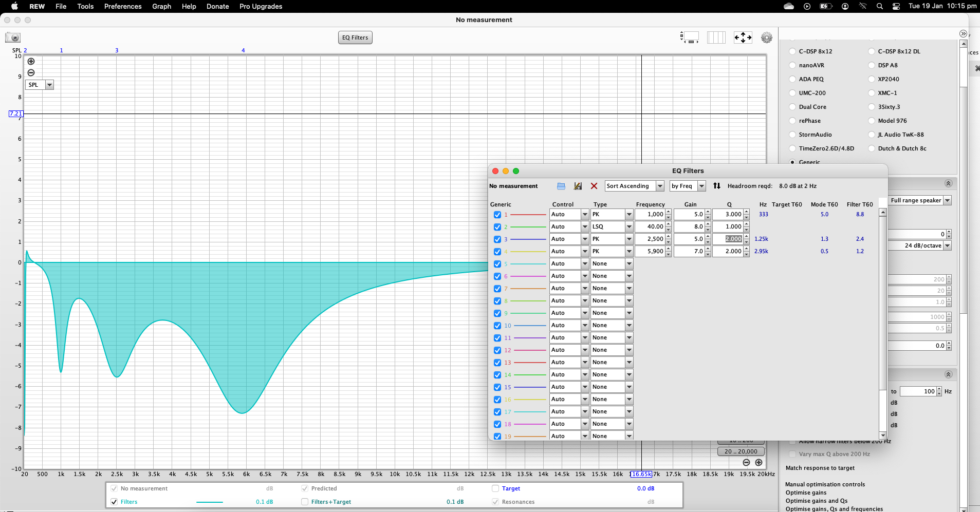Open the Pro Upgrades menu
980x512 pixels.
click(x=261, y=6)
